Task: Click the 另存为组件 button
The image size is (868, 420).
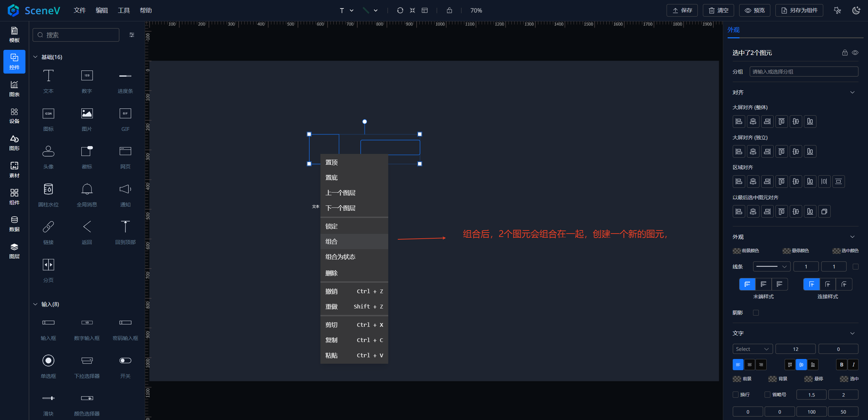Action: (799, 11)
